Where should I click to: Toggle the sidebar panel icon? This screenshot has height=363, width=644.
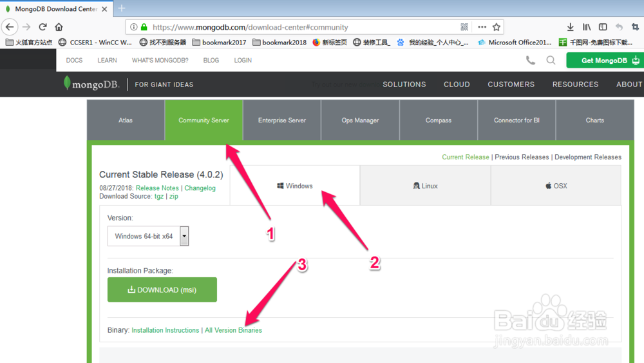point(603,27)
